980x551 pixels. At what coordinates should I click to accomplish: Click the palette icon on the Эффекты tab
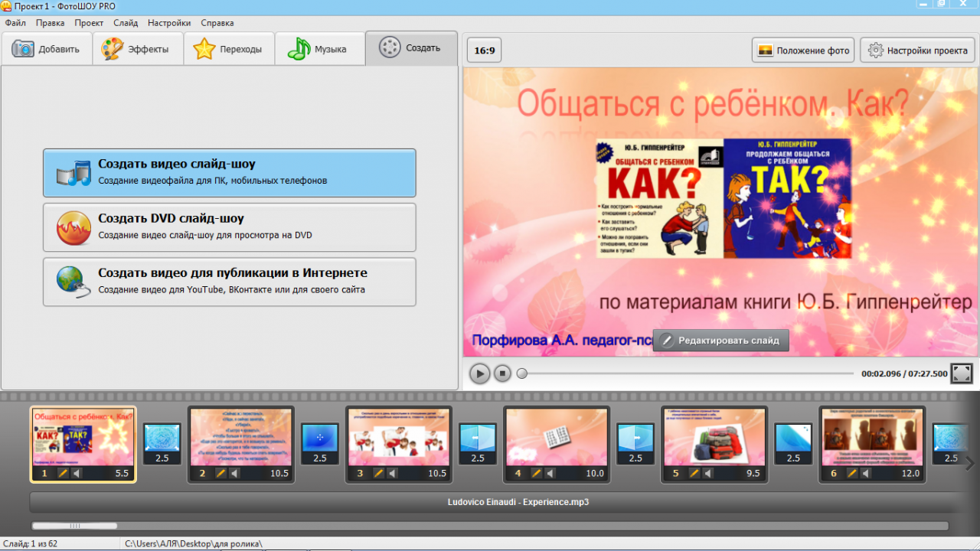click(x=113, y=49)
